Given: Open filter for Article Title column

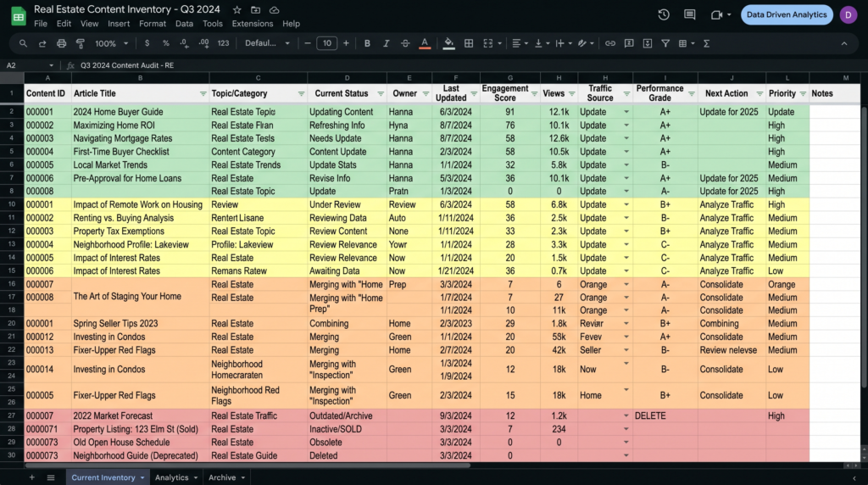Looking at the screenshot, I should pos(203,93).
